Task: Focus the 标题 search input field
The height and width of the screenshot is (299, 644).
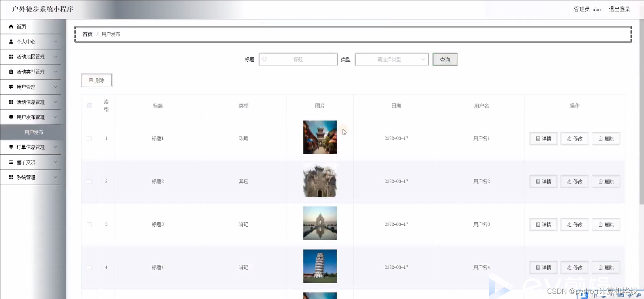Action: coord(298,59)
